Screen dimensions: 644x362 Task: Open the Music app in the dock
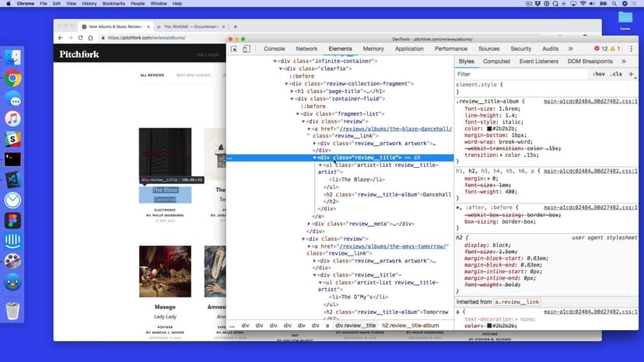tap(12, 118)
